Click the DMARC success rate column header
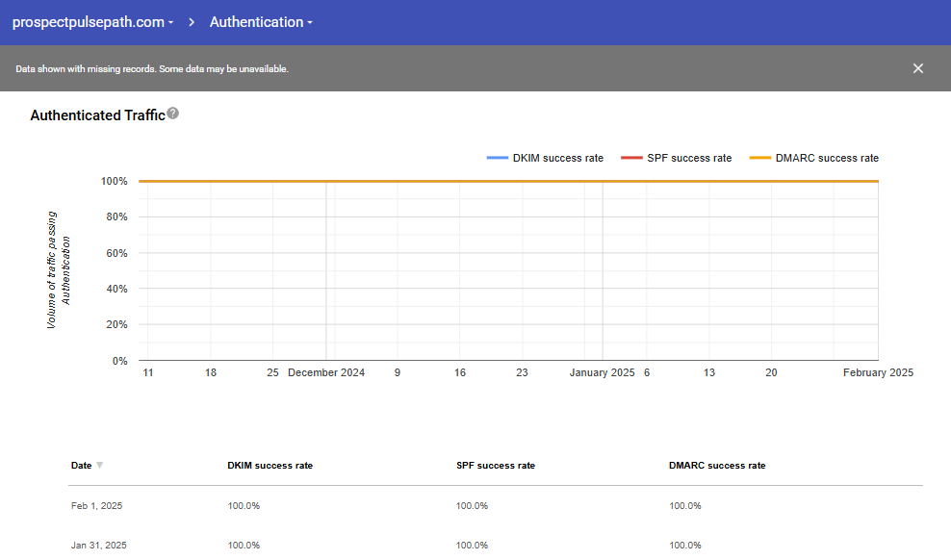 (x=717, y=466)
